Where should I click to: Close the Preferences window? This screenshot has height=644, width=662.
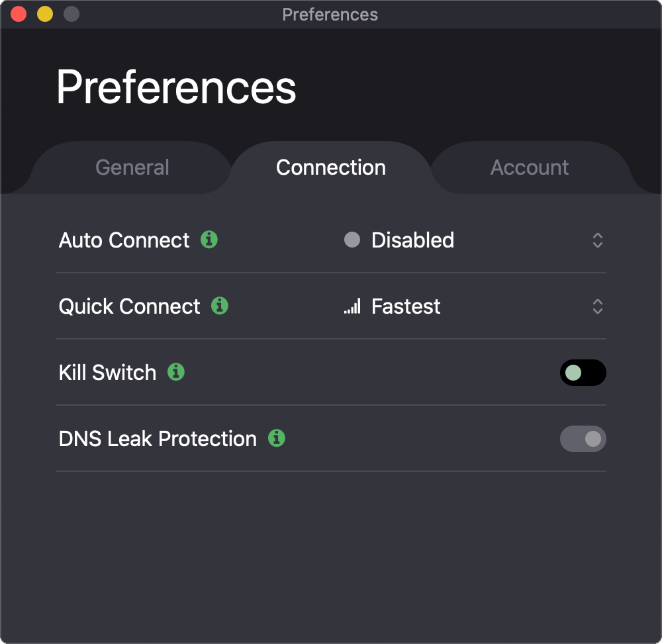tap(19, 14)
